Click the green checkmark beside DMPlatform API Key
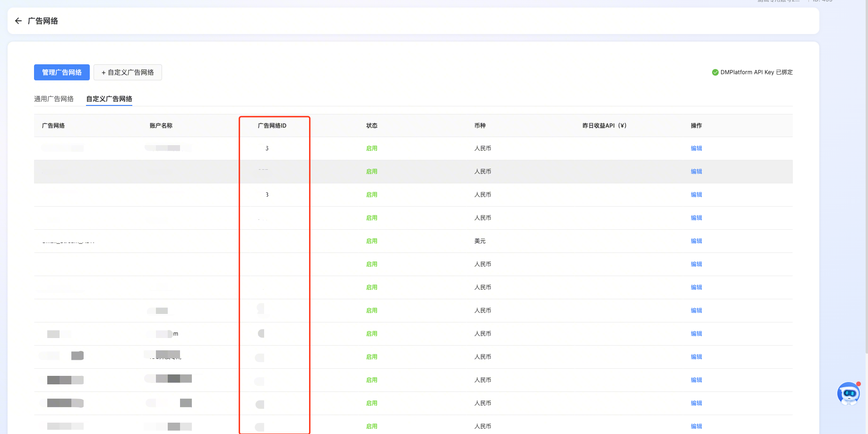 (x=715, y=72)
